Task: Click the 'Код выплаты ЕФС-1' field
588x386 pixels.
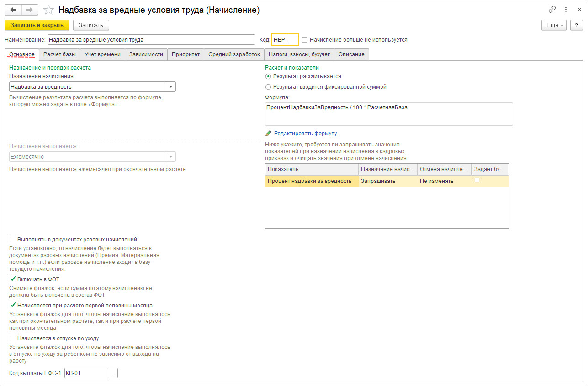Action: (87, 374)
